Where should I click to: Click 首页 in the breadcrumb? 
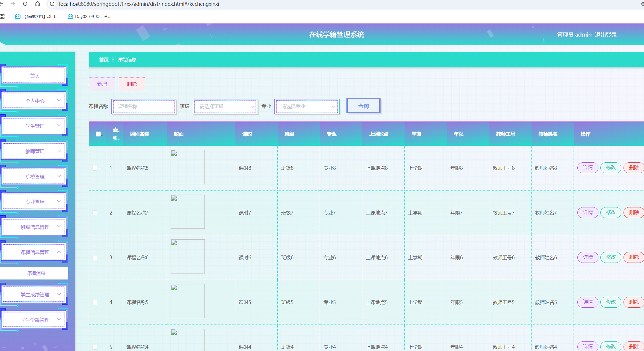104,60
